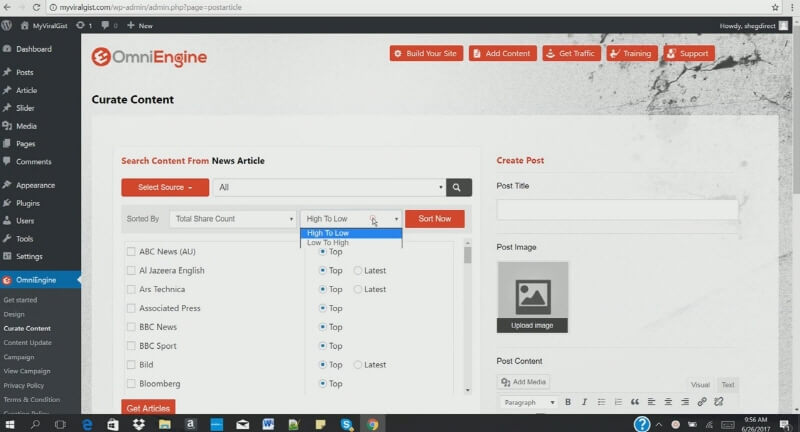Choose the Latest radio for Bild

point(358,365)
